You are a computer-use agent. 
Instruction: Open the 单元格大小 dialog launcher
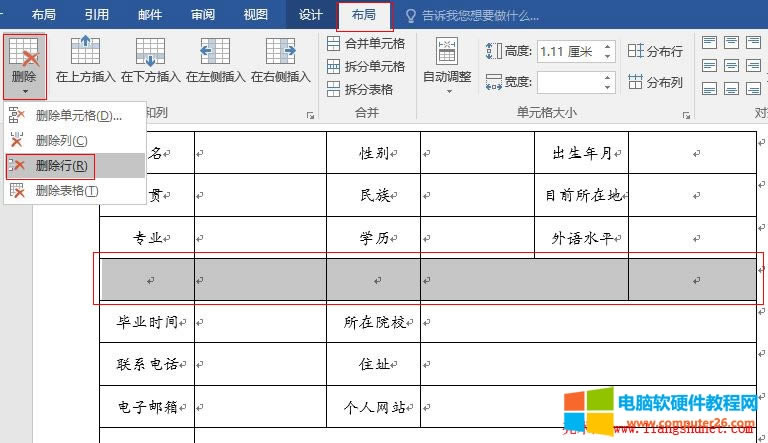pyautogui.click(x=686, y=116)
